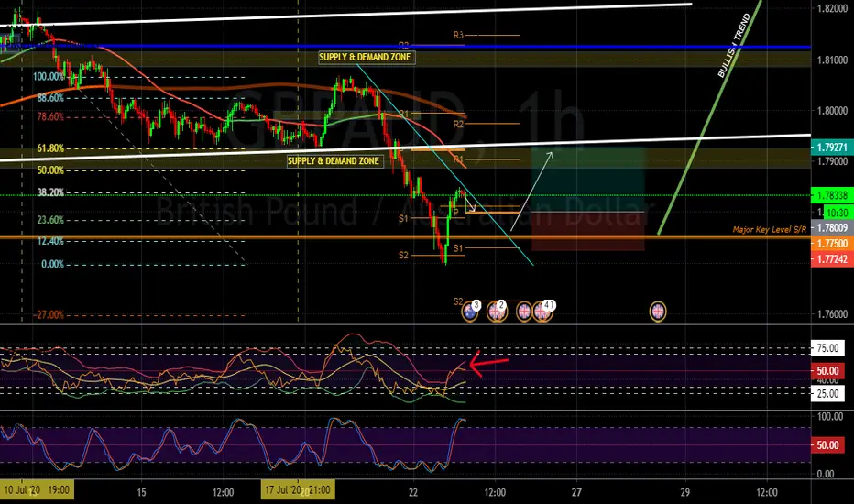Click the red 50.00 label in RSI pane
Viewport: 854px width, 504px height.
click(x=827, y=371)
